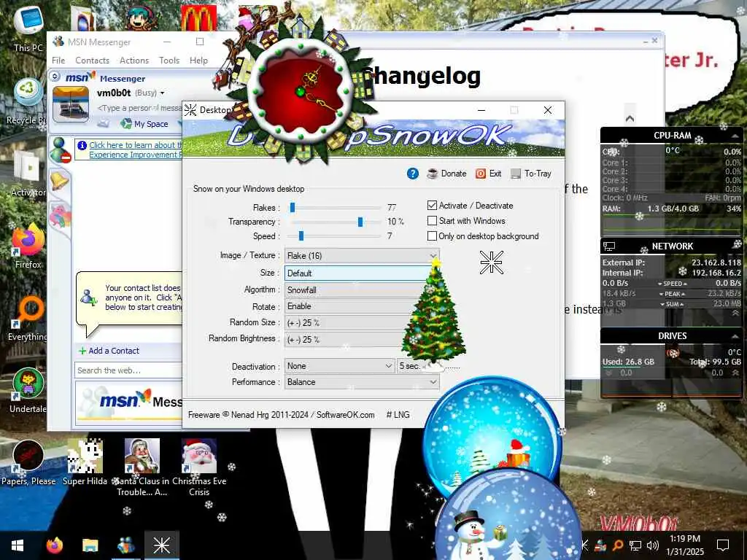Click the DesktopSnowOK snowflake taskbar button
The height and width of the screenshot is (560, 747).
click(x=161, y=545)
